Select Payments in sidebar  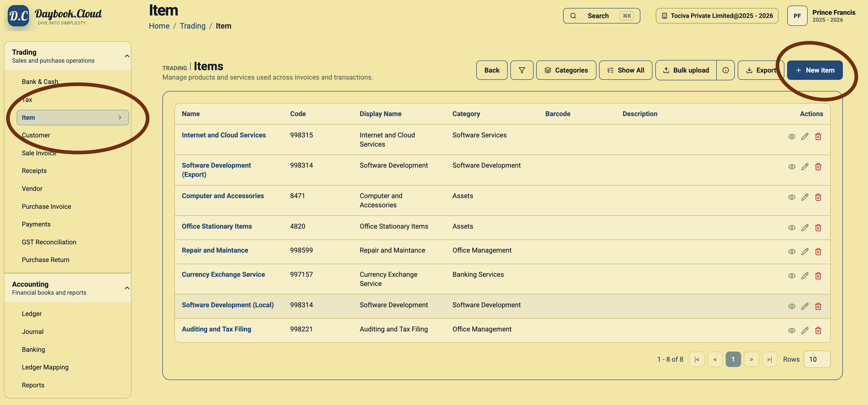coord(36,224)
